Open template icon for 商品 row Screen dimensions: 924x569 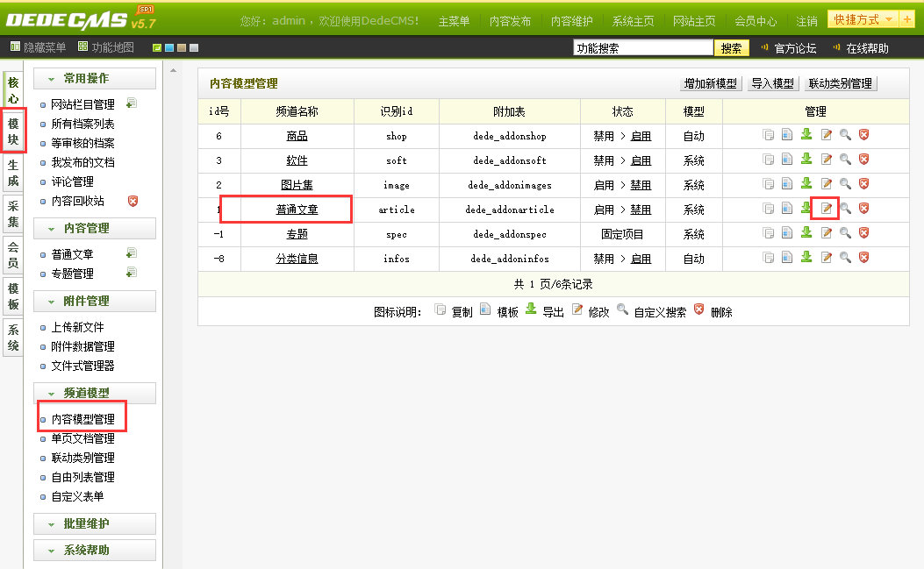click(787, 135)
